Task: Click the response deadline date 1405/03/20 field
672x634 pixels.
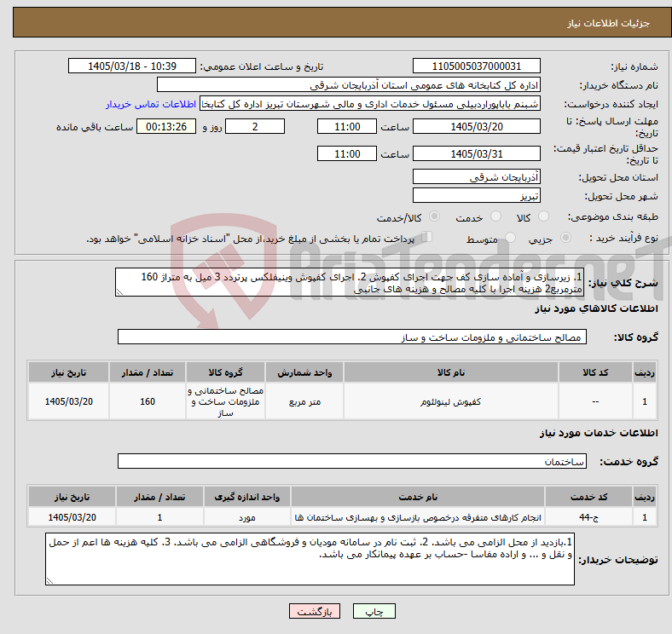Action: click(477, 127)
